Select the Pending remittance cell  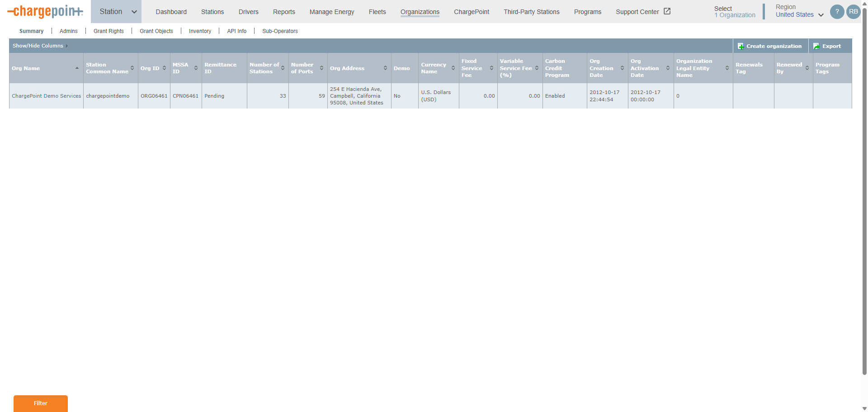click(x=224, y=96)
